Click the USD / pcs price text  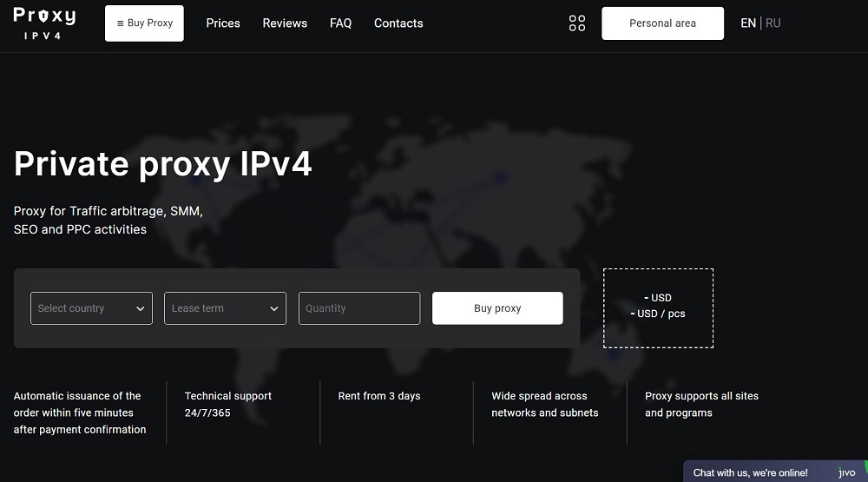(658, 314)
